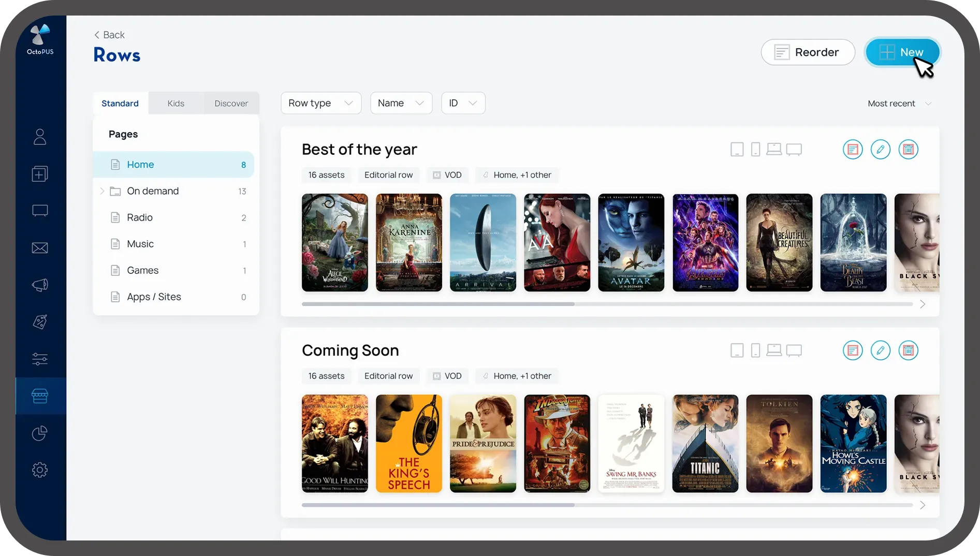Open the add-content plus sidebar icon

[40, 173]
